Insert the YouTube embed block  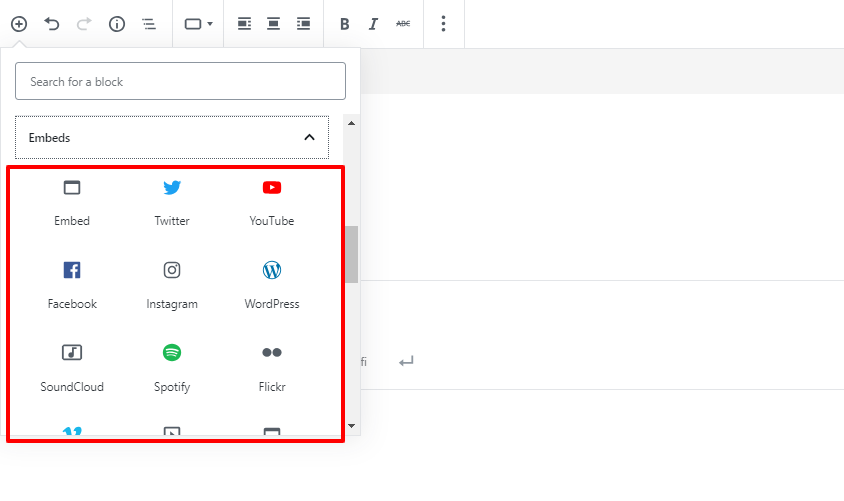pyautogui.click(x=272, y=203)
